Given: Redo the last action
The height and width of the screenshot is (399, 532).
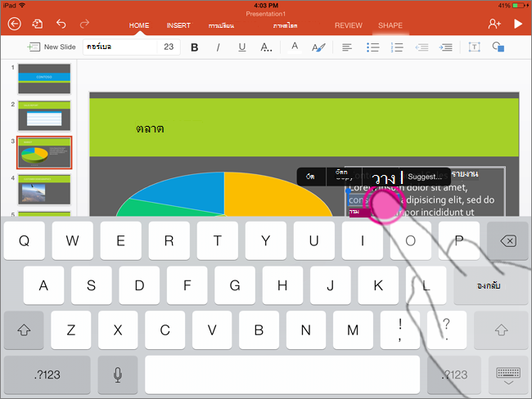Looking at the screenshot, I should [84, 24].
